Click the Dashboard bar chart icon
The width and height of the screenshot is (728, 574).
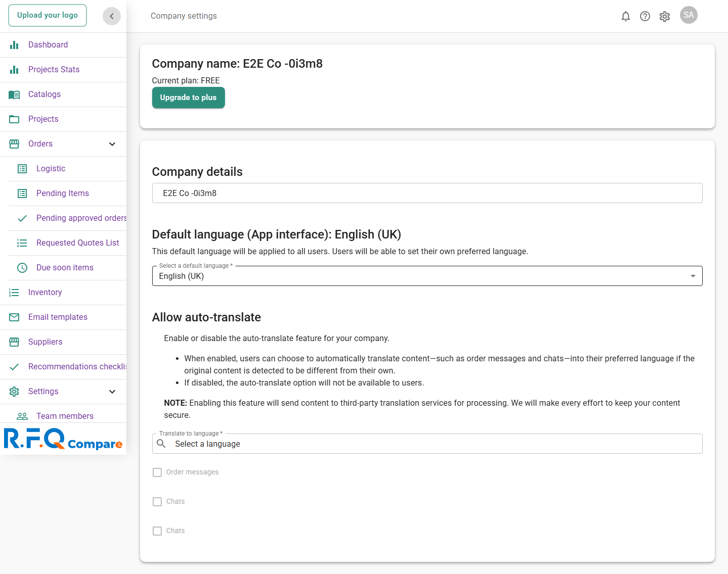point(14,45)
